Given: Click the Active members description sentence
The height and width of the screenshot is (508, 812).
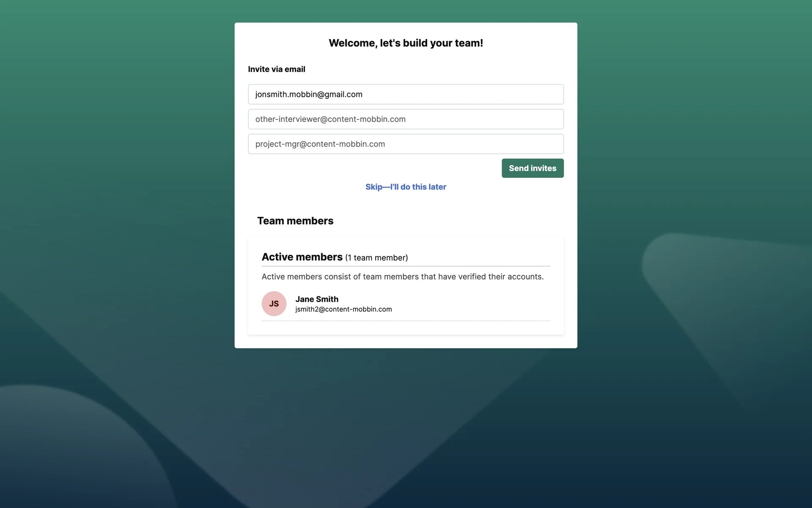Looking at the screenshot, I should coord(403,276).
